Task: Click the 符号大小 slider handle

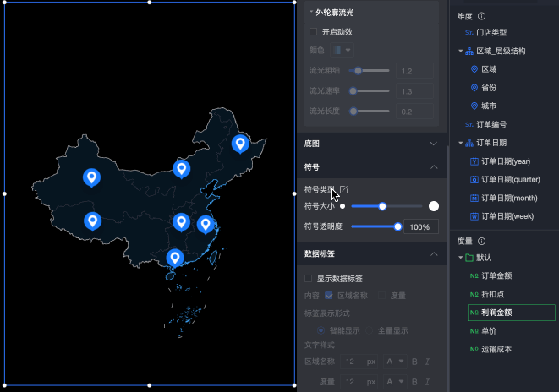Action: pyautogui.click(x=382, y=206)
